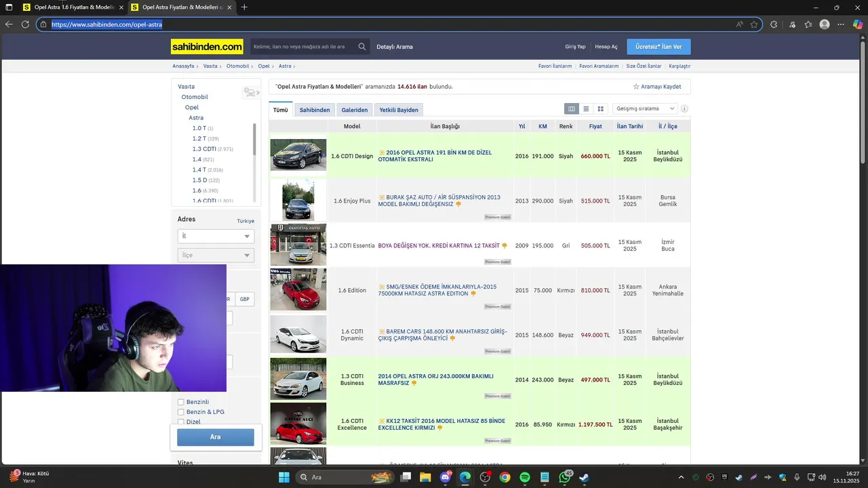Click the sorting info icon
This screenshot has width=868, height=488.
pos(684,108)
